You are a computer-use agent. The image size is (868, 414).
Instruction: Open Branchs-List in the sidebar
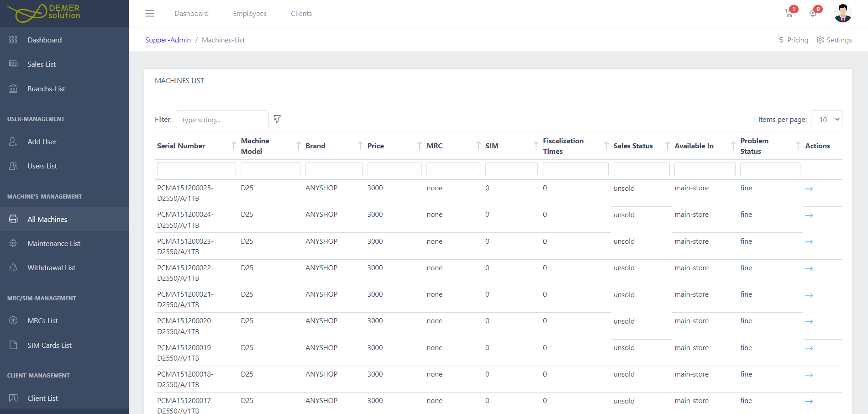(64, 89)
